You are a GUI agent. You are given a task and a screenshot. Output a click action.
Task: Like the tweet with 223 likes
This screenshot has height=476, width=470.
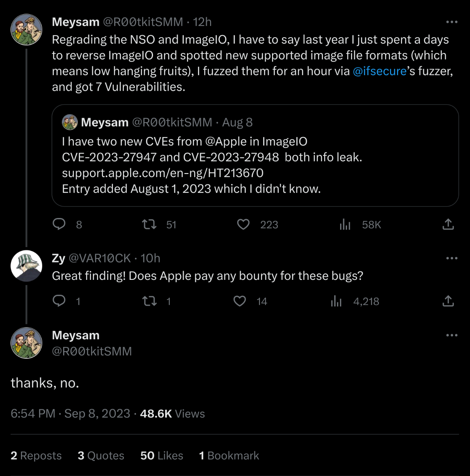(243, 224)
